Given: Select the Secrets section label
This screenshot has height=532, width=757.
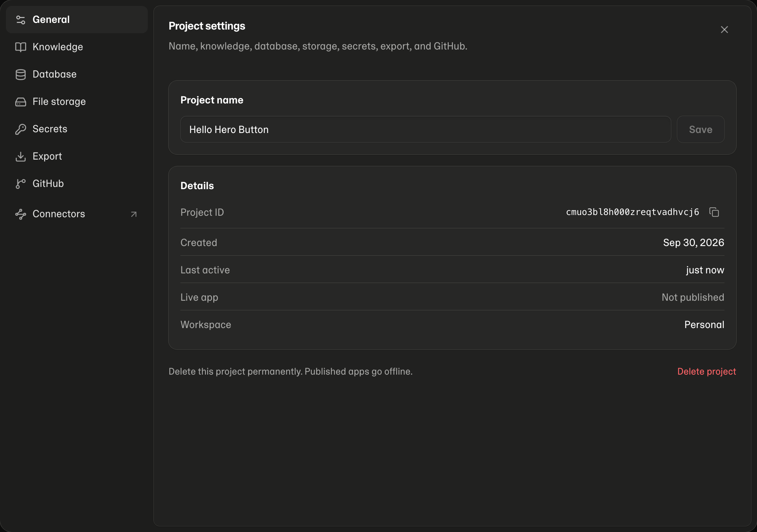Looking at the screenshot, I should (50, 129).
